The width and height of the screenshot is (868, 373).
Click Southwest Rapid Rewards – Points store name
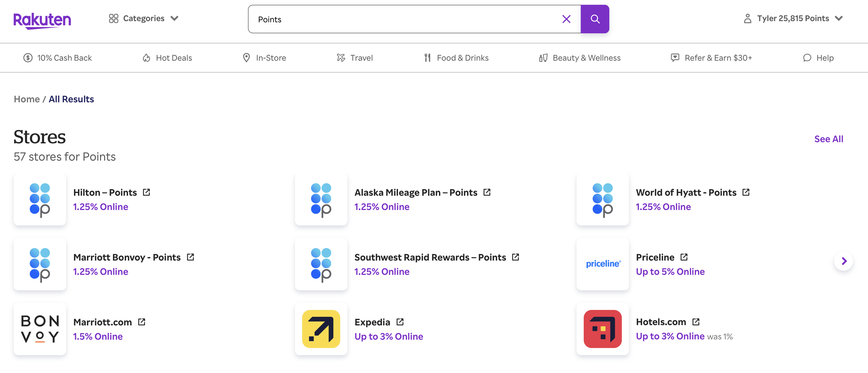coord(430,257)
